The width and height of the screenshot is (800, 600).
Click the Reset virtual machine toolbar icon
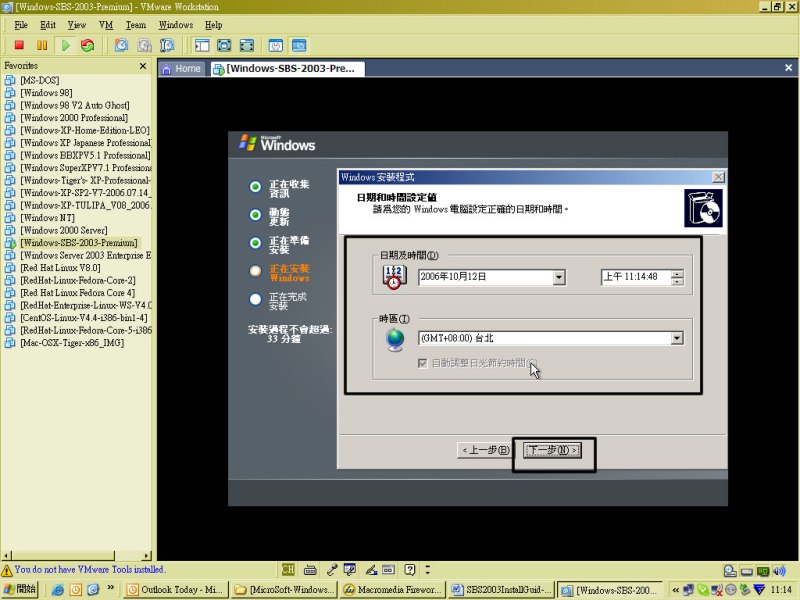(x=88, y=45)
